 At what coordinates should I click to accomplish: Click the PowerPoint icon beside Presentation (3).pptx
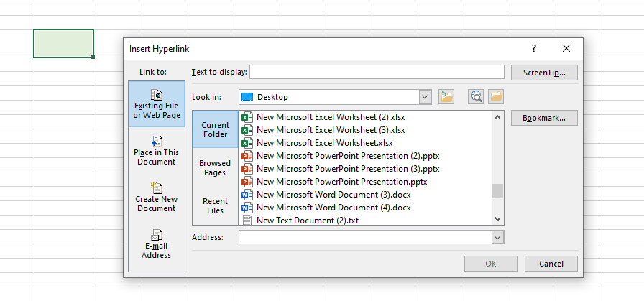coord(247,169)
